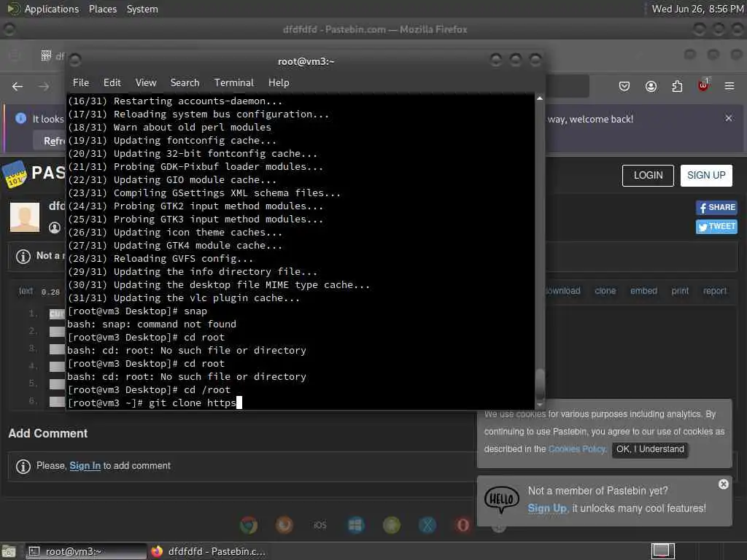Click the show desktop icon in bottom panel

[9, 551]
